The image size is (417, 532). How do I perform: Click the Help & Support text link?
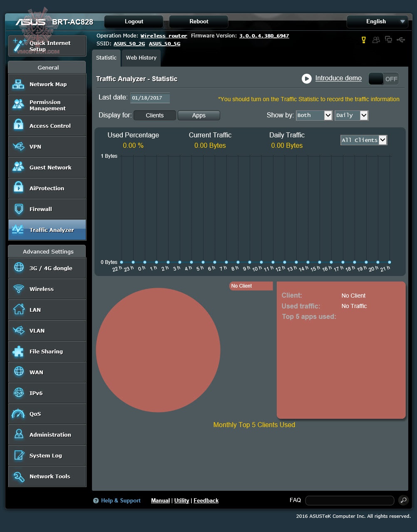pyautogui.click(x=121, y=501)
